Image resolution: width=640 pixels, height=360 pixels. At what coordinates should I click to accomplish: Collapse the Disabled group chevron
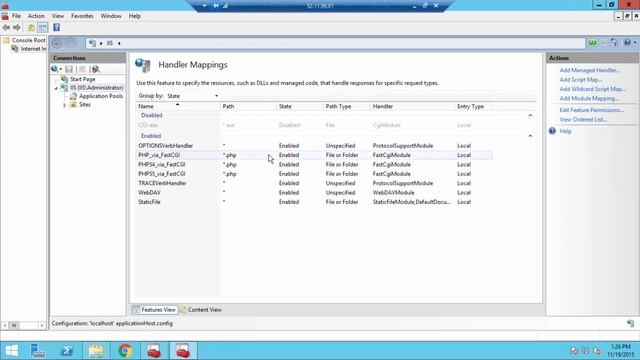[530, 116]
